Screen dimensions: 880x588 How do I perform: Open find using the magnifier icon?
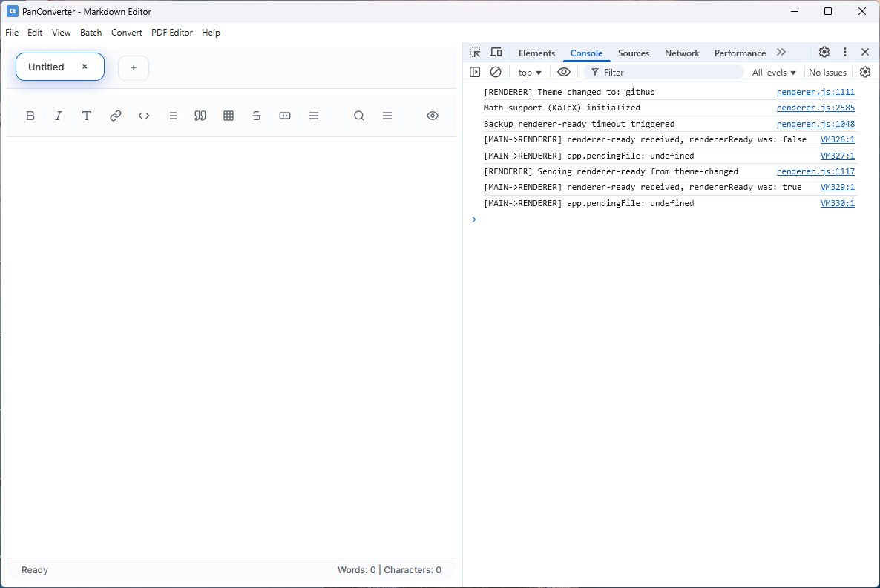[359, 116]
